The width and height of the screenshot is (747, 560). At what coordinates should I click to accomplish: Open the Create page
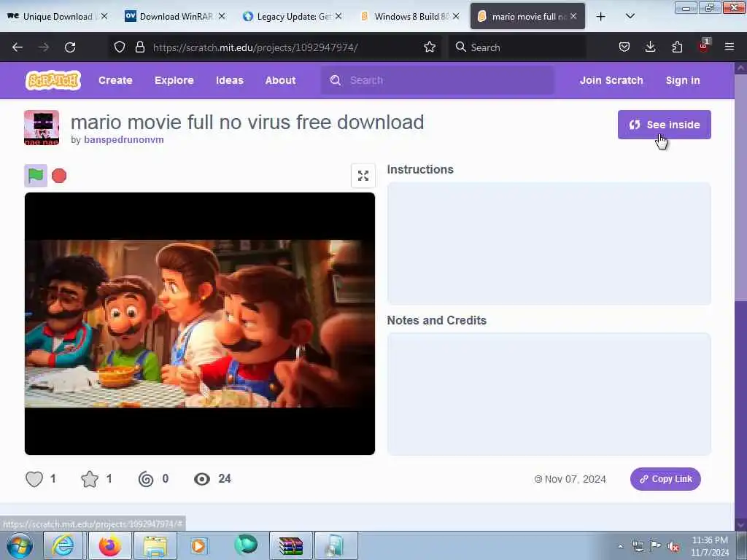[x=115, y=80]
